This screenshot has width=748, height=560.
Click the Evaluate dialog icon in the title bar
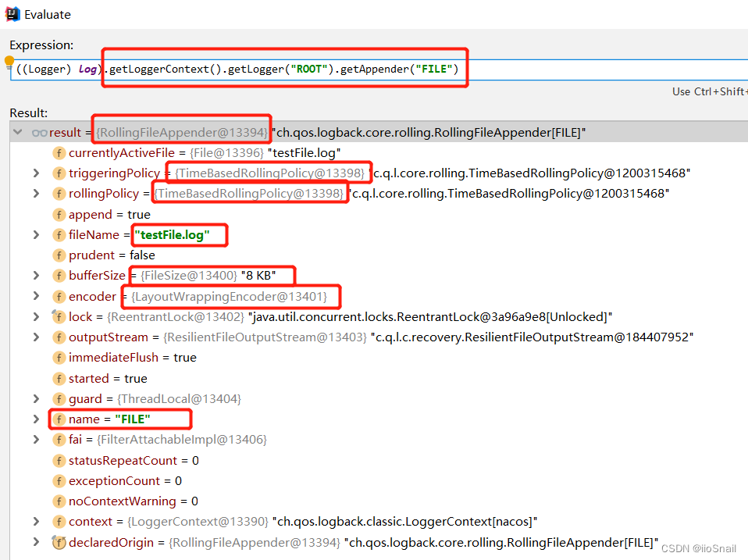click(x=11, y=13)
